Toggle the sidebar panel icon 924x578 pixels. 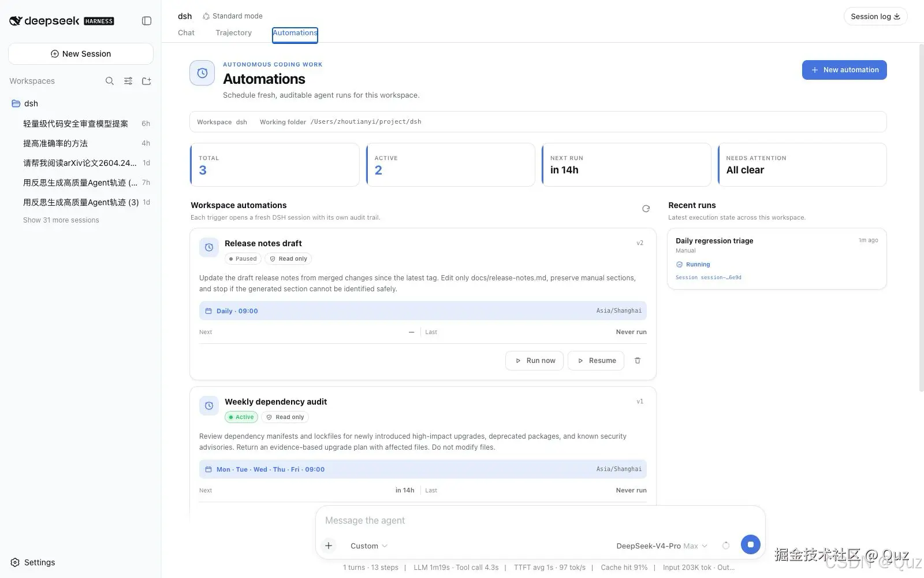click(x=147, y=21)
